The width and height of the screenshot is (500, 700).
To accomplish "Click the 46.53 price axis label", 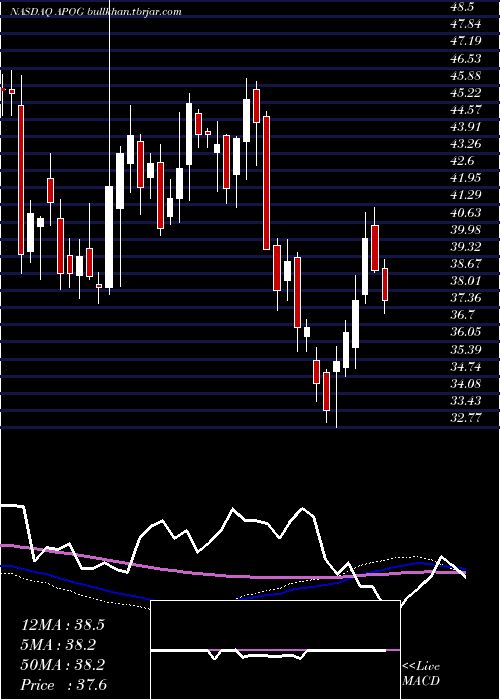I will point(467,58).
